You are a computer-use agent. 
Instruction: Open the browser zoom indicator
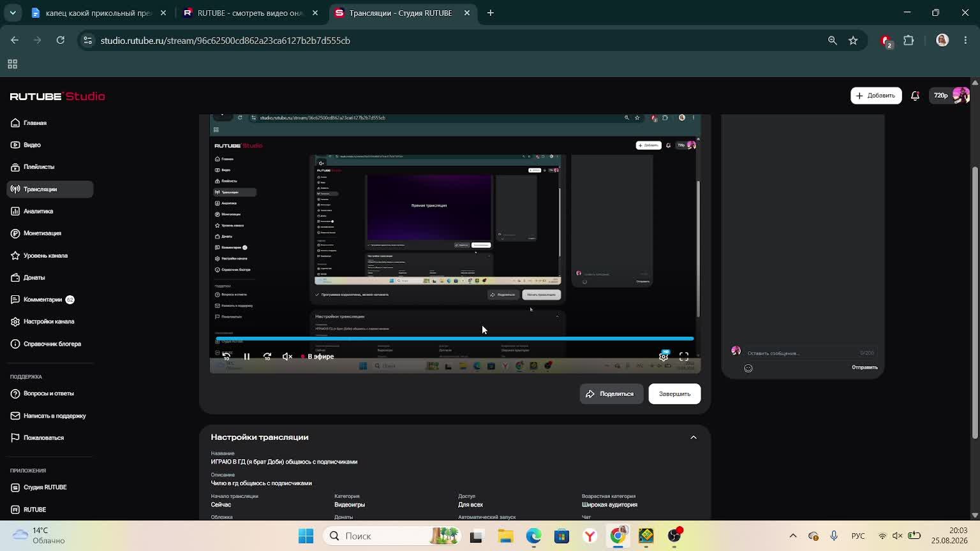point(832,40)
